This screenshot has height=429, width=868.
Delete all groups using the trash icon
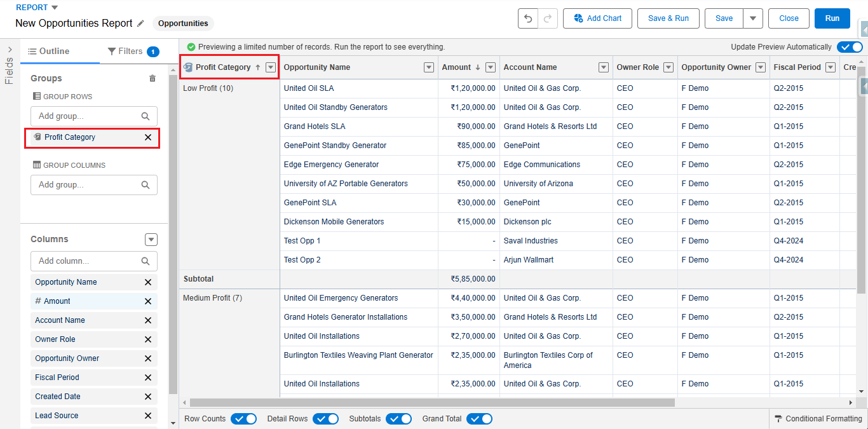(x=152, y=78)
